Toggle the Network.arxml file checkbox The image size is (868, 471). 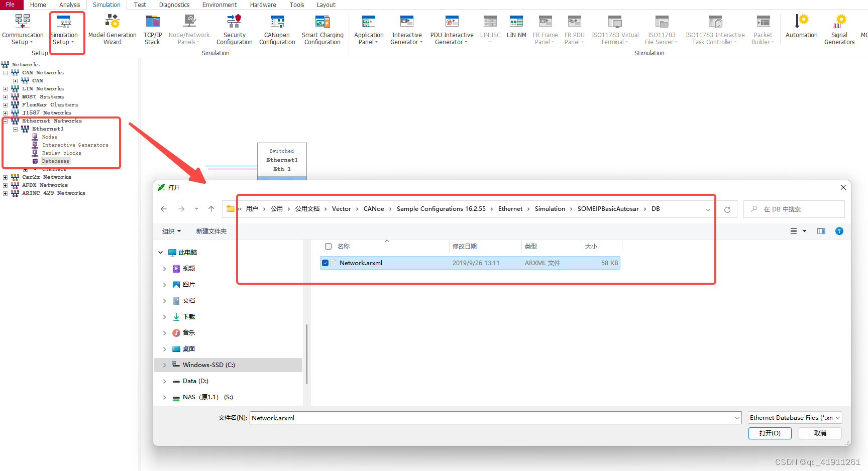point(325,263)
